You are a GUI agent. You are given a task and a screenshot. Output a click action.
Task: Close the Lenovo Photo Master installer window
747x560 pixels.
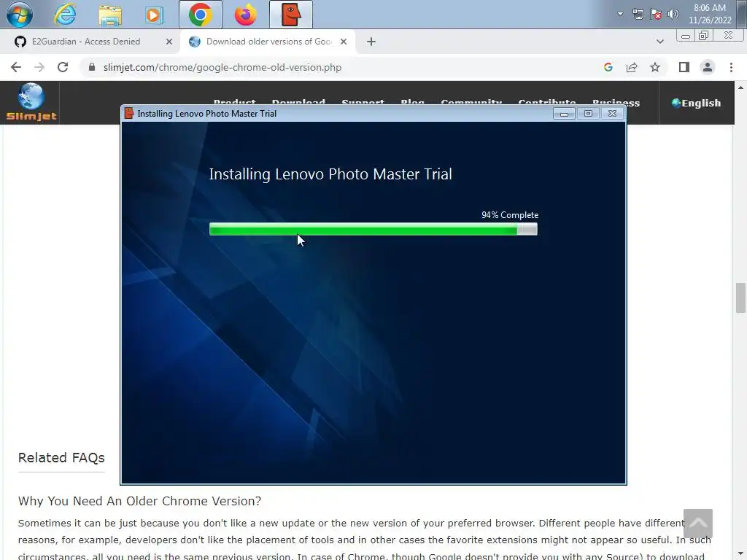tap(612, 113)
